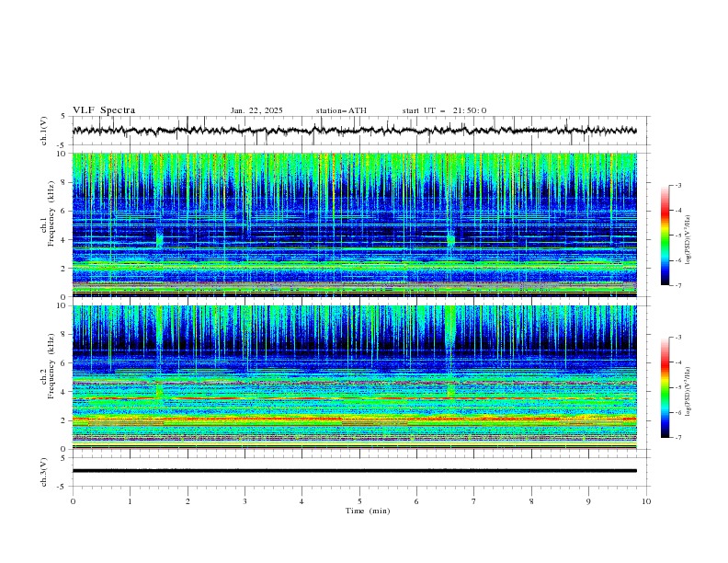Screen dimensions: 728x563
Task: Click the "8" tick on the Time axis
Action: tap(531, 501)
